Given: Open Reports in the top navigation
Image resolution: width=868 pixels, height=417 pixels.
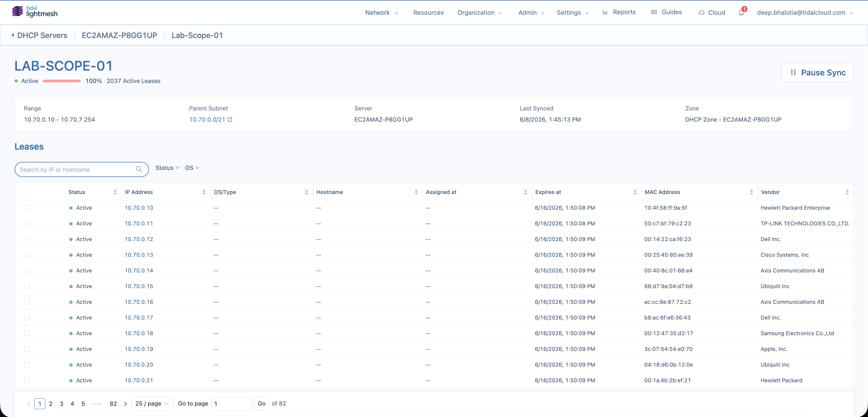Looking at the screenshot, I should click(624, 12).
